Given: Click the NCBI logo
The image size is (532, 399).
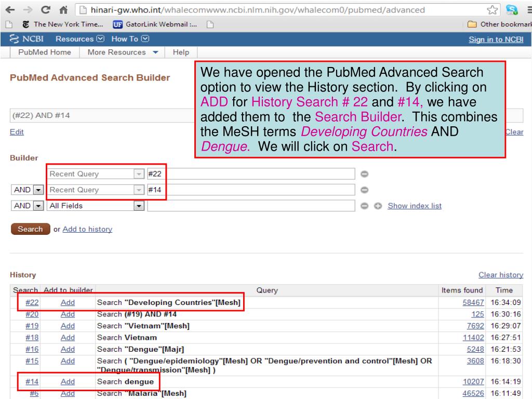Looking at the screenshot, I should (x=26, y=39).
